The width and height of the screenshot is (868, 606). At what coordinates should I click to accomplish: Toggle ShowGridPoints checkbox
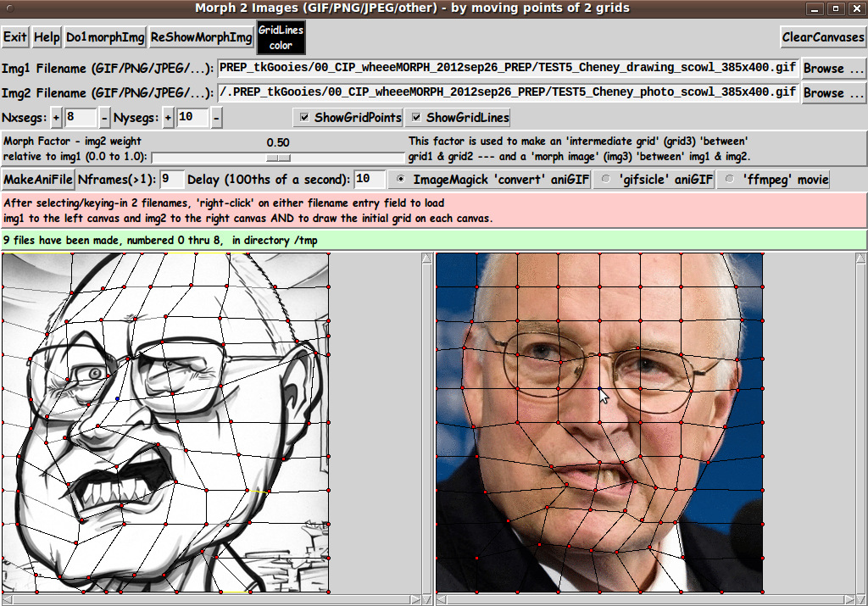click(348, 117)
